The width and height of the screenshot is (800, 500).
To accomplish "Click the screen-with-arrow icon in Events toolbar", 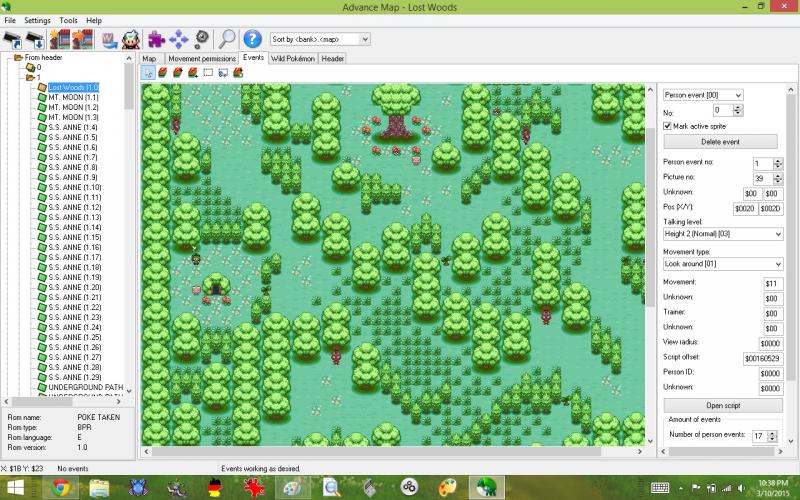I will coord(223,72).
